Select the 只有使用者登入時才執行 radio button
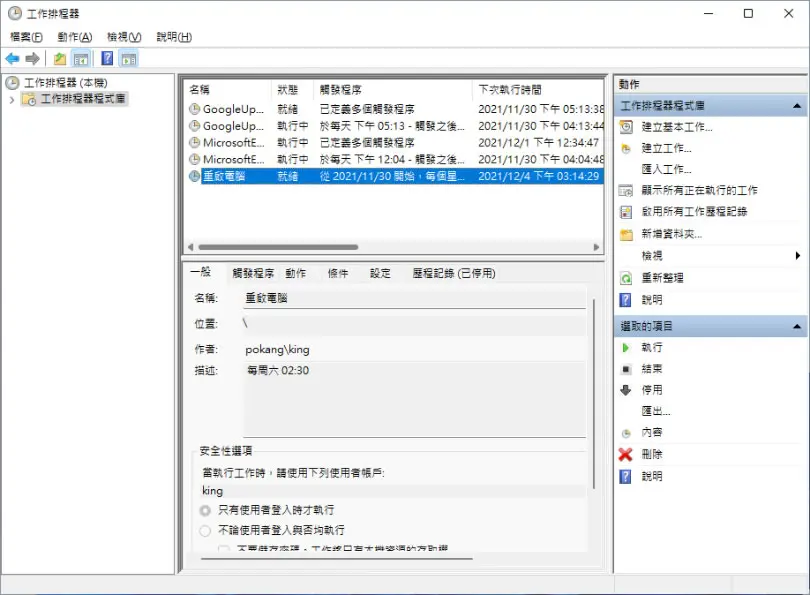 click(205, 510)
